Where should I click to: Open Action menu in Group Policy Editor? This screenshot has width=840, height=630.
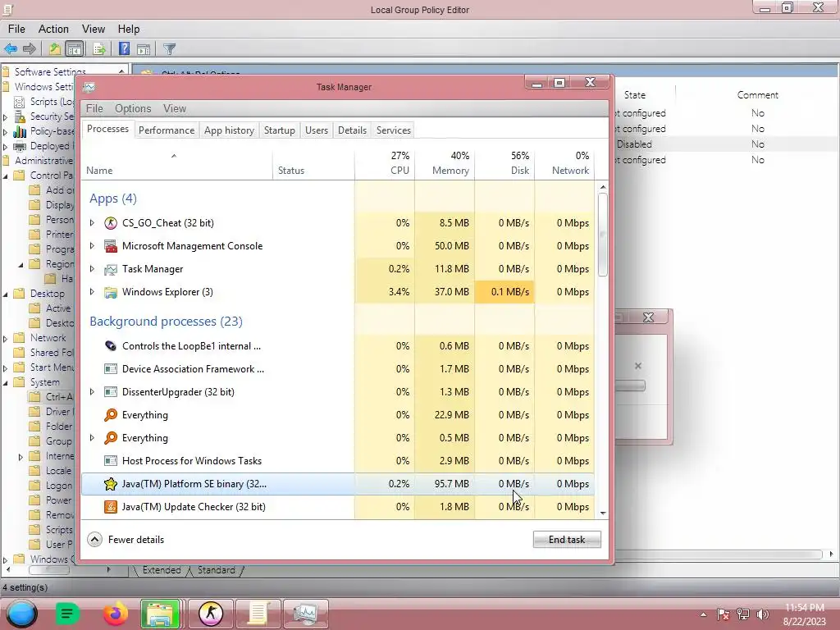pos(53,29)
